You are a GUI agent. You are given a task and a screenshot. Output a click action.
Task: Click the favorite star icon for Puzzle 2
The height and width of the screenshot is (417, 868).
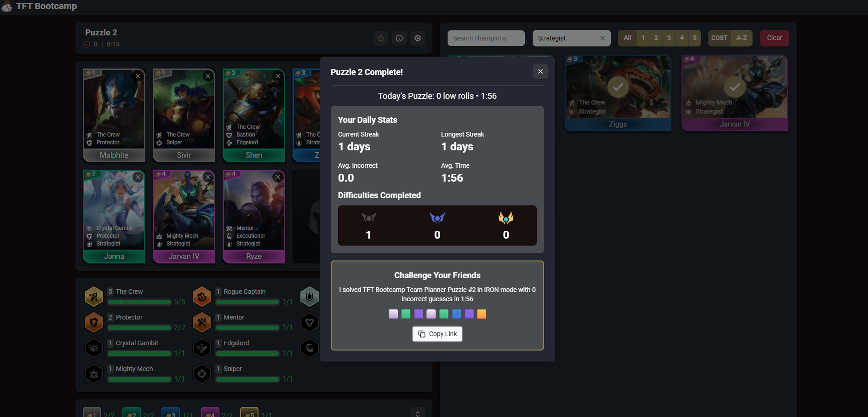381,38
